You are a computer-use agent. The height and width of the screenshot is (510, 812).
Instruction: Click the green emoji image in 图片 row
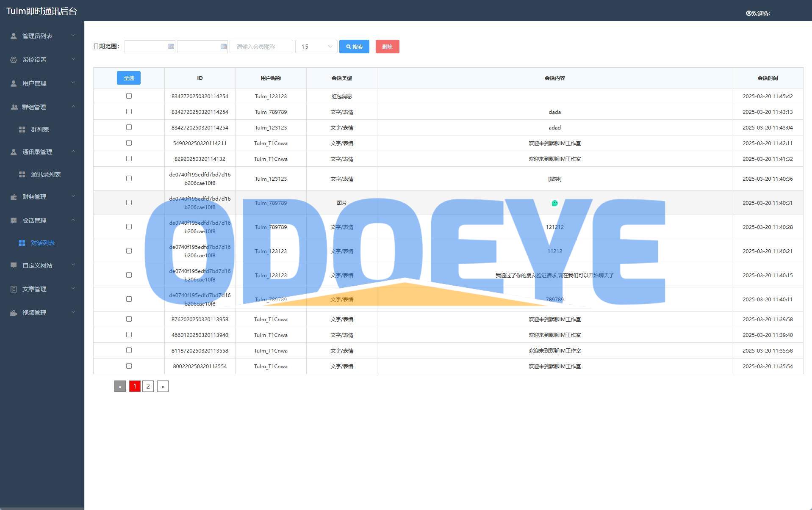point(554,203)
